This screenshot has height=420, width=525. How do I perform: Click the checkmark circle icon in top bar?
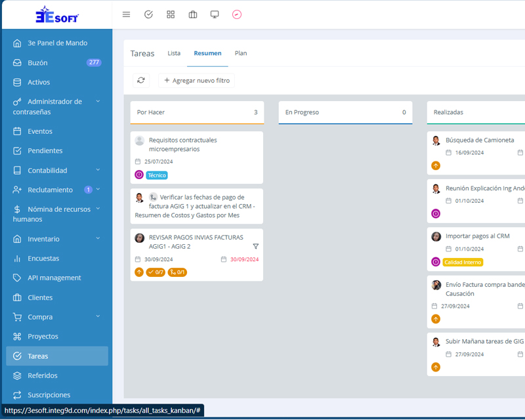[x=148, y=14]
